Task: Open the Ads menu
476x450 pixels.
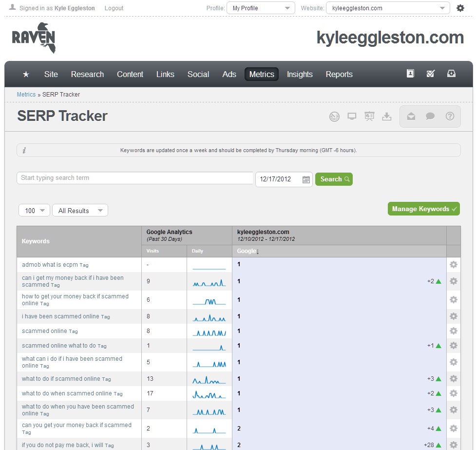Action: (x=229, y=74)
